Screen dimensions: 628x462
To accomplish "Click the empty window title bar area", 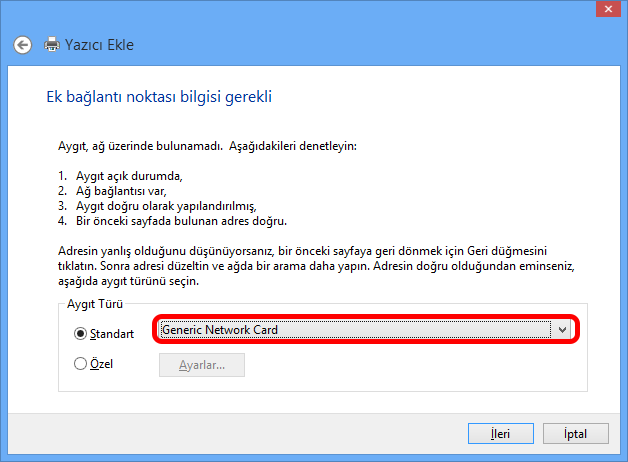I will [300, 12].
